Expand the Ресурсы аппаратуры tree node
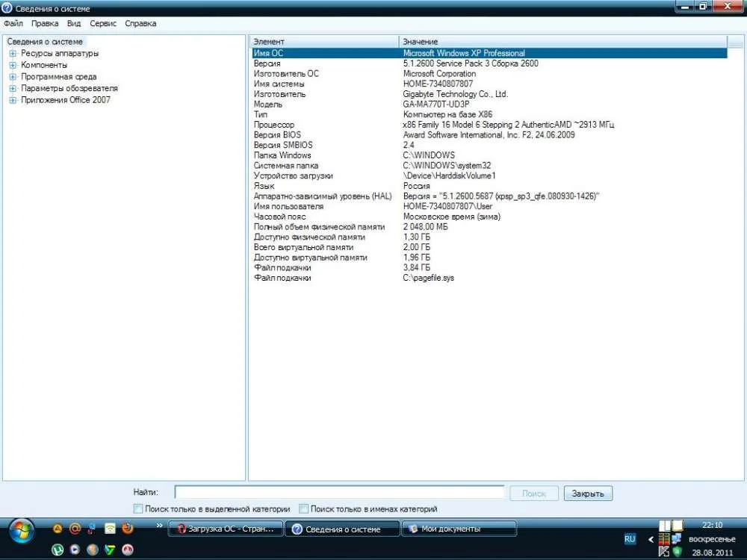 (x=13, y=54)
